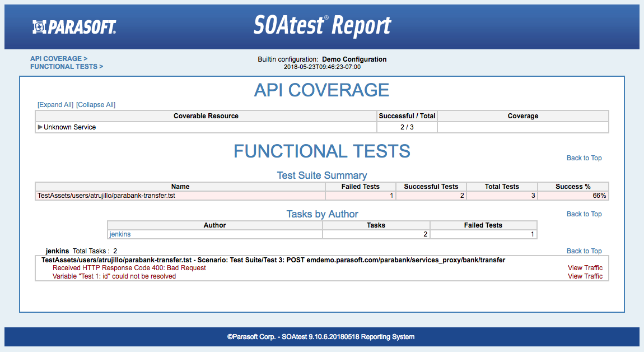Select the parabank-transfer.tst suite name cell
644x352 pixels.
[x=180, y=196]
